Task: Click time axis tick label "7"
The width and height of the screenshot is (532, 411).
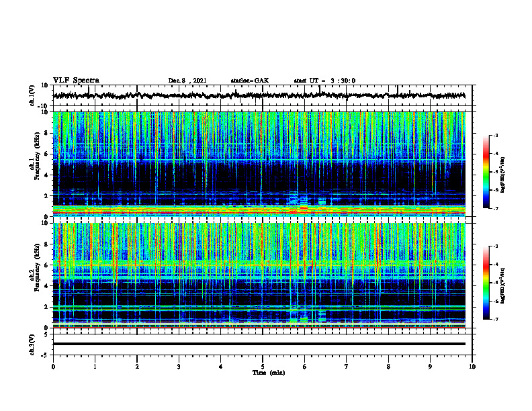Action: pyautogui.click(x=347, y=367)
